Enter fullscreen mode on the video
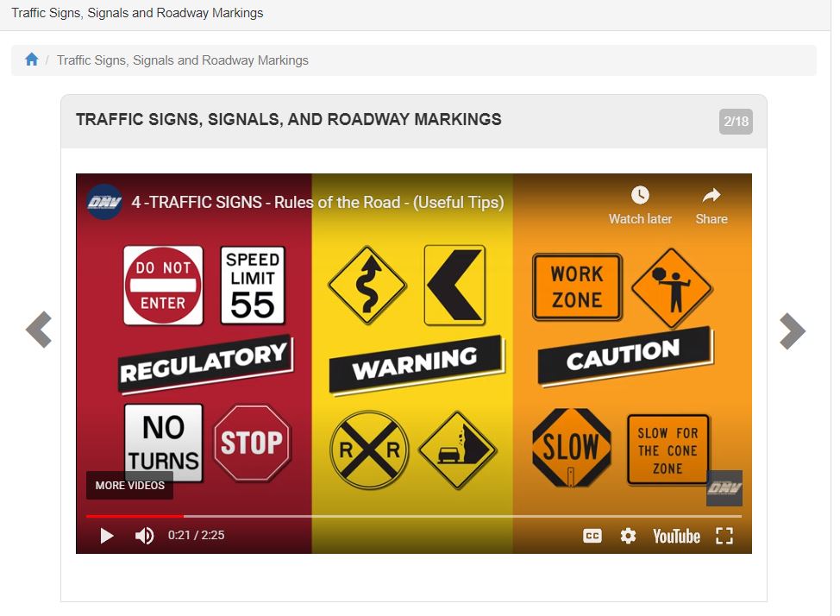 [x=724, y=536]
